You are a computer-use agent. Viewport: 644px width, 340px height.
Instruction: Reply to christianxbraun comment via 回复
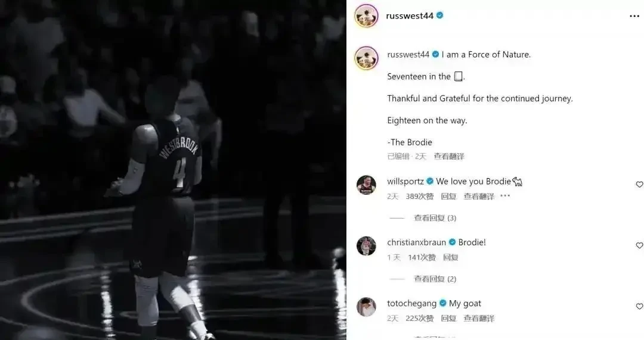click(451, 258)
